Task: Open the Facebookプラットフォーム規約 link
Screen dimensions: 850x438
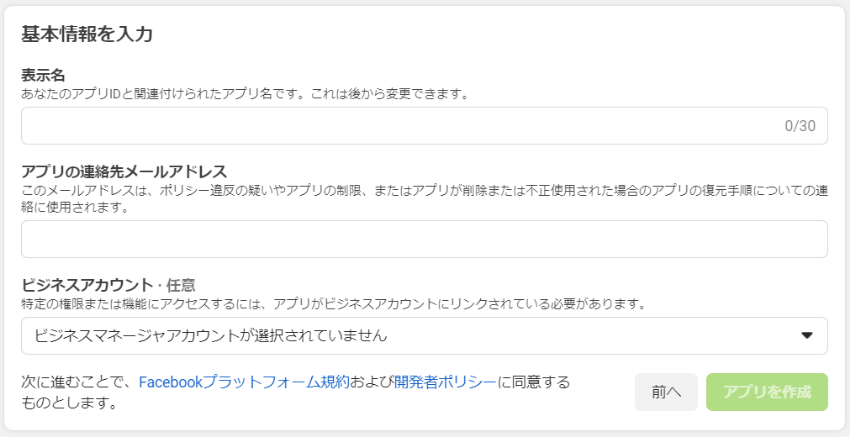Action: coord(244,383)
